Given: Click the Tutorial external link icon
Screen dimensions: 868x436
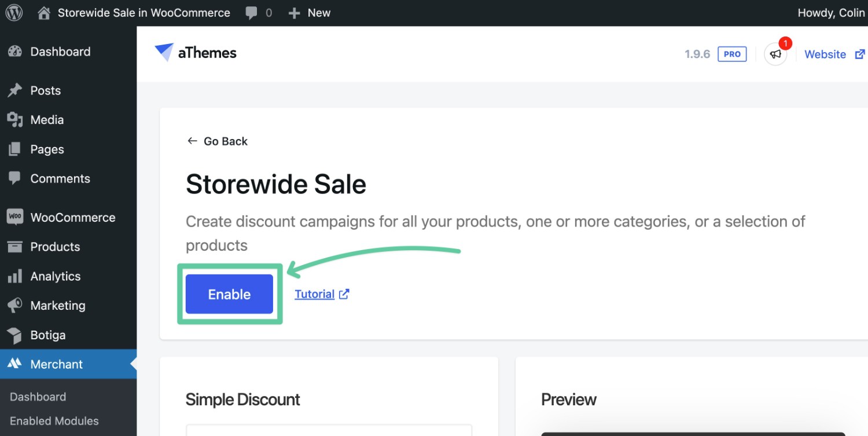Looking at the screenshot, I should (x=344, y=294).
